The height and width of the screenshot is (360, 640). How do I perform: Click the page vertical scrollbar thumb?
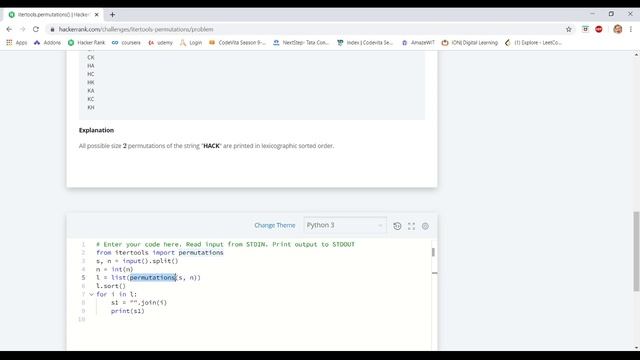[x=636, y=251]
